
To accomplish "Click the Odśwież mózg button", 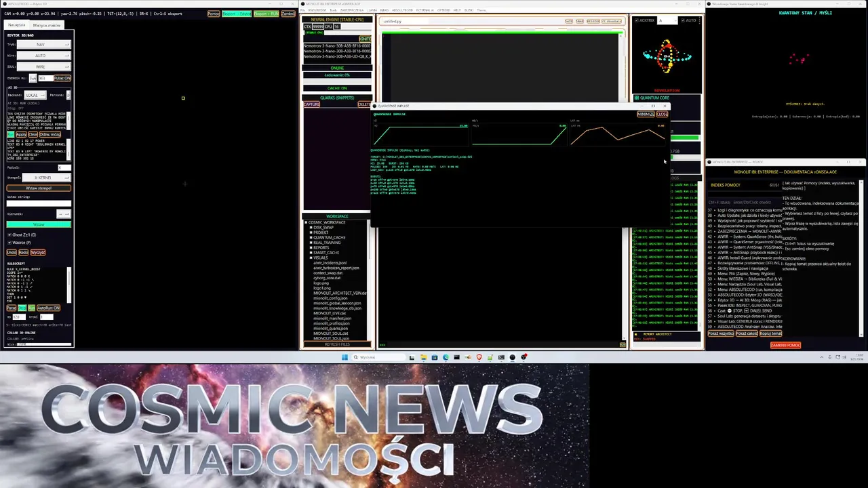I will click(x=50, y=134).
